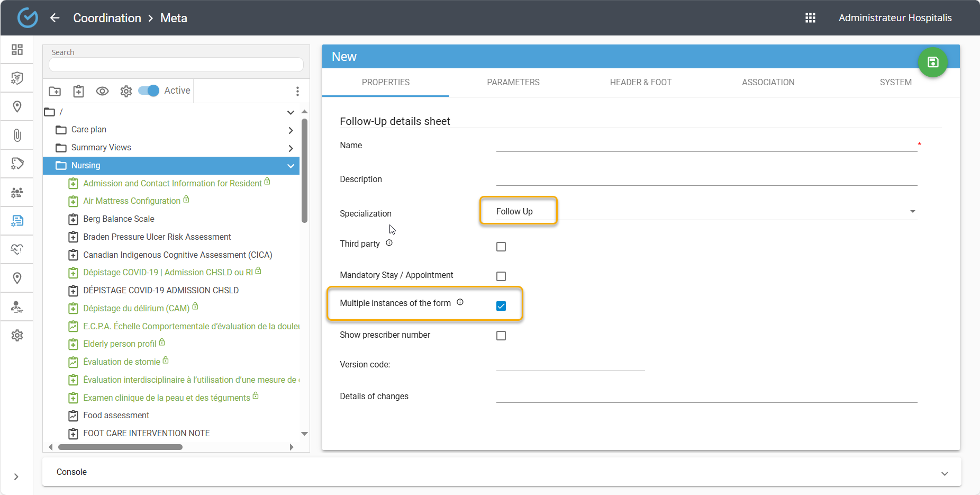Toggle the Active switch off

(x=149, y=91)
